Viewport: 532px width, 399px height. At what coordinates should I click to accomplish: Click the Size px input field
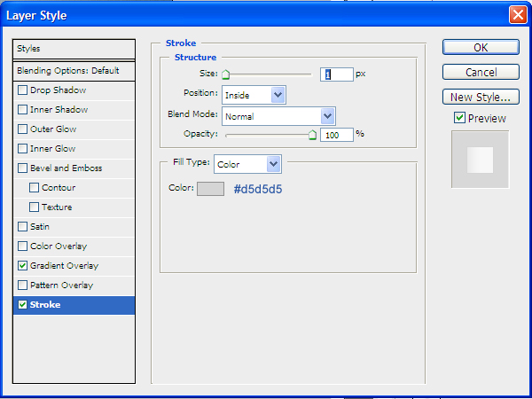(337, 74)
